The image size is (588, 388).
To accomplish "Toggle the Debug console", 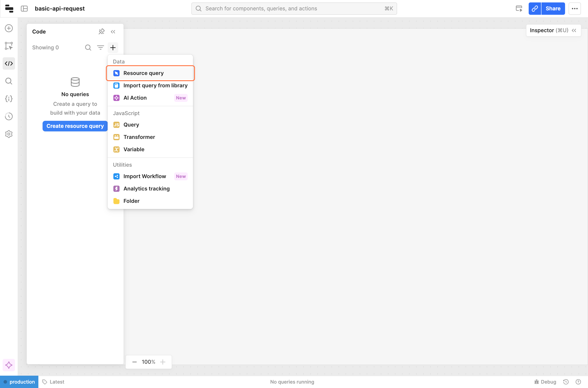I will click(545, 382).
